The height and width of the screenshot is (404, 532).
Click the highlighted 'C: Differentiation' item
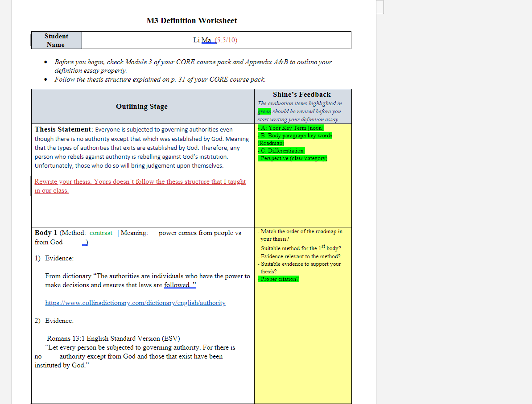[281, 151]
